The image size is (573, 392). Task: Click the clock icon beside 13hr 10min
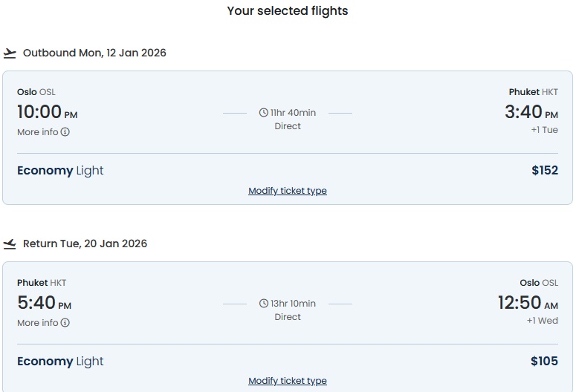pyautogui.click(x=264, y=304)
